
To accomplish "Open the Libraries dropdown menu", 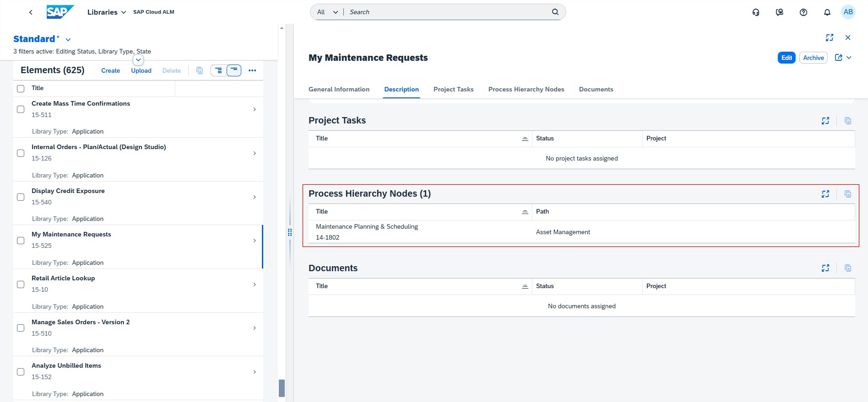I will point(106,12).
